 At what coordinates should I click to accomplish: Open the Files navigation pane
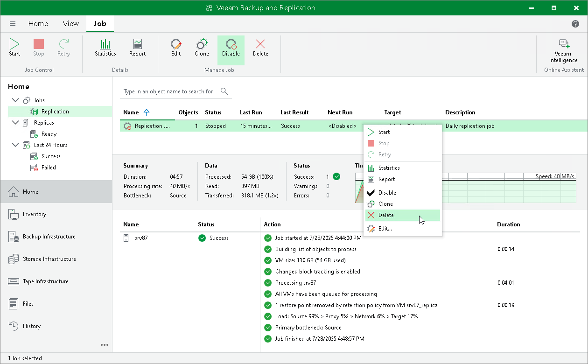[56, 304]
